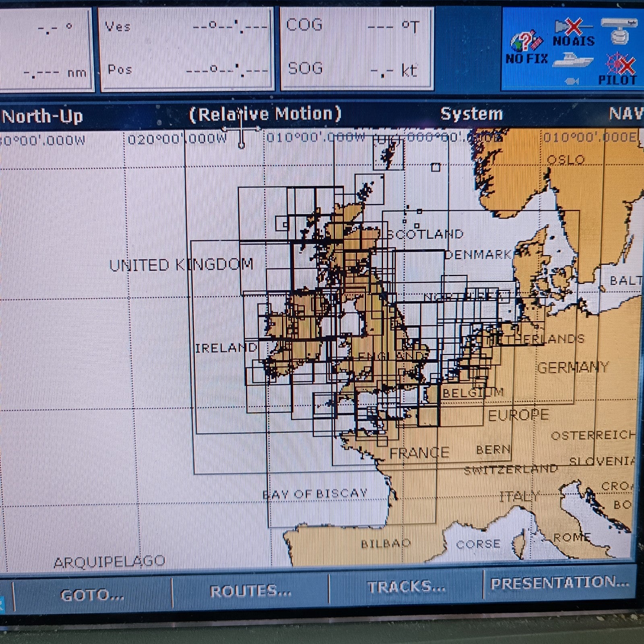Toggle the North-Up orientation label
This screenshot has height=644, width=644.
coord(43,117)
